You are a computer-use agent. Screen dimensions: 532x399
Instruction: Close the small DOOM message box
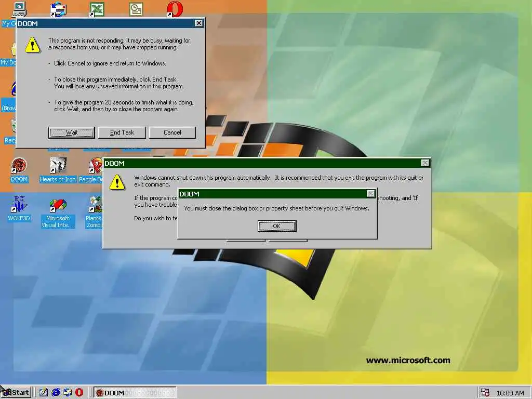[x=371, y=193]
